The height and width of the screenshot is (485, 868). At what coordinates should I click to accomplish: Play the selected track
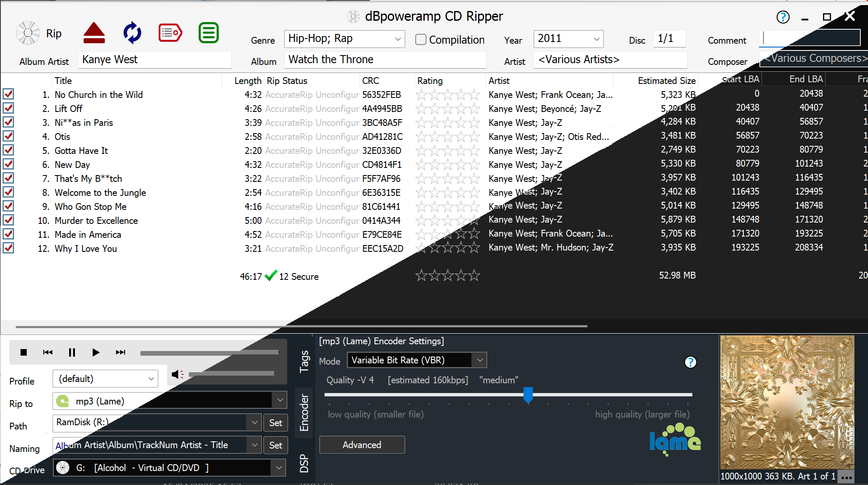96,352
